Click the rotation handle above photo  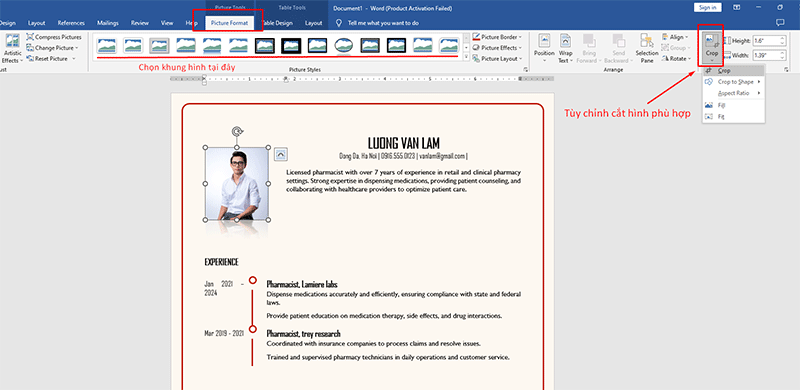237,132
